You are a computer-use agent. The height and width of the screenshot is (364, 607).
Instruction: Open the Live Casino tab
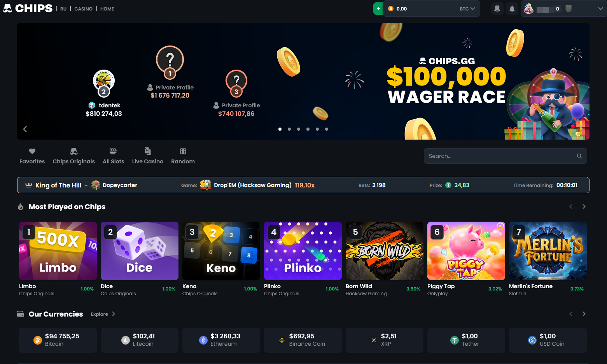pyautogui.click(x=148, y=156)
